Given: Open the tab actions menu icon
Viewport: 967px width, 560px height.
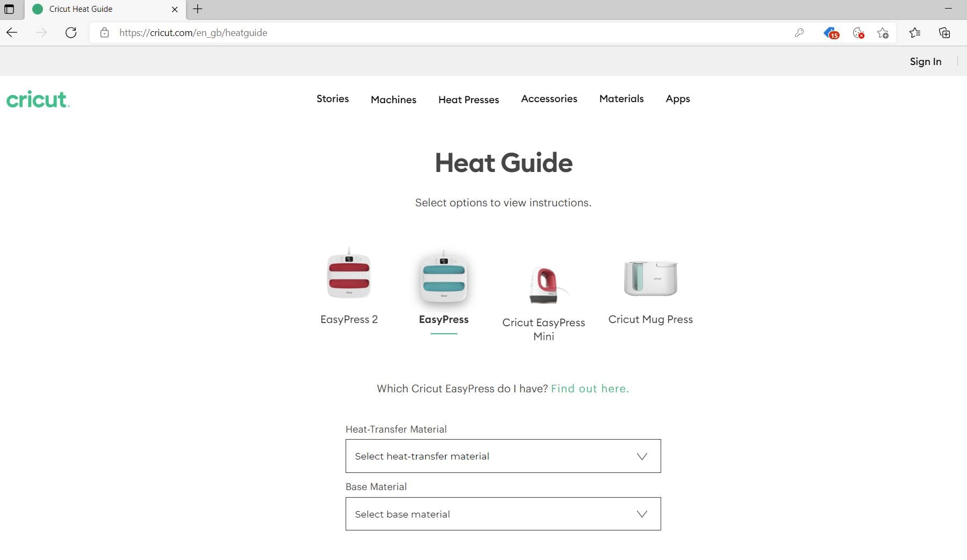Looking at the screenshot, I should click(x=9, y=9).
